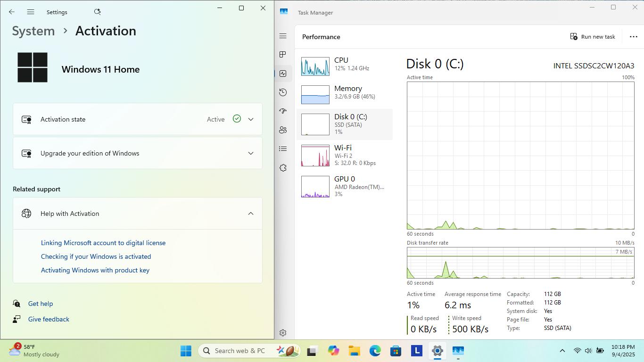Go to System breadcrumb in Settings
The width and height of the screenshot is (644, 362).
pyautogui.click(x=33, y=31)
